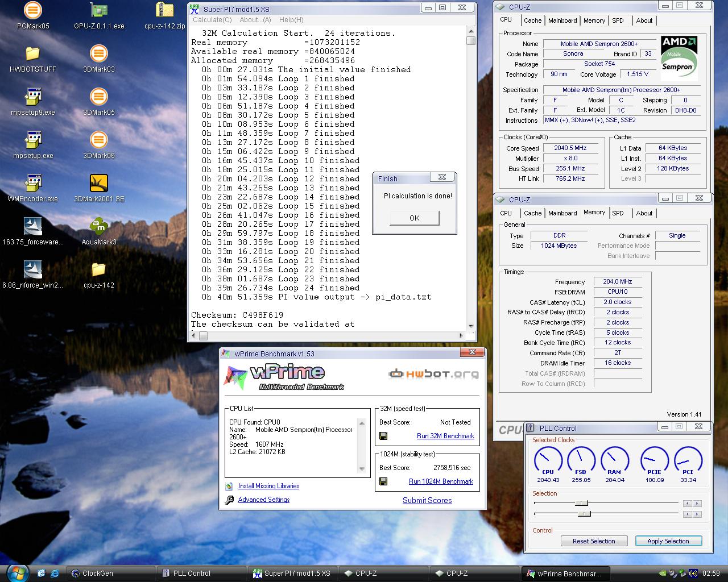Click the CPU clock gauge in PLL Control
This screenshot has width=728, height=582.
coord(548,462)
